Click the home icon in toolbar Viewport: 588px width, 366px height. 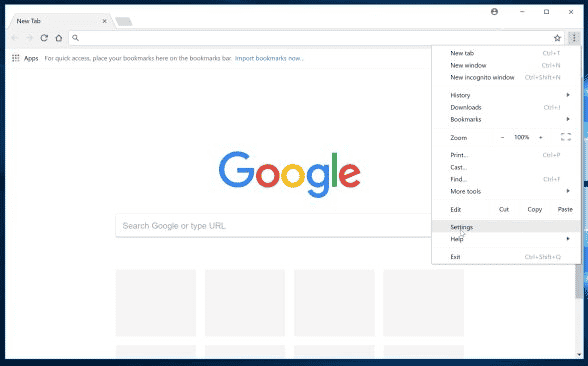59,38
